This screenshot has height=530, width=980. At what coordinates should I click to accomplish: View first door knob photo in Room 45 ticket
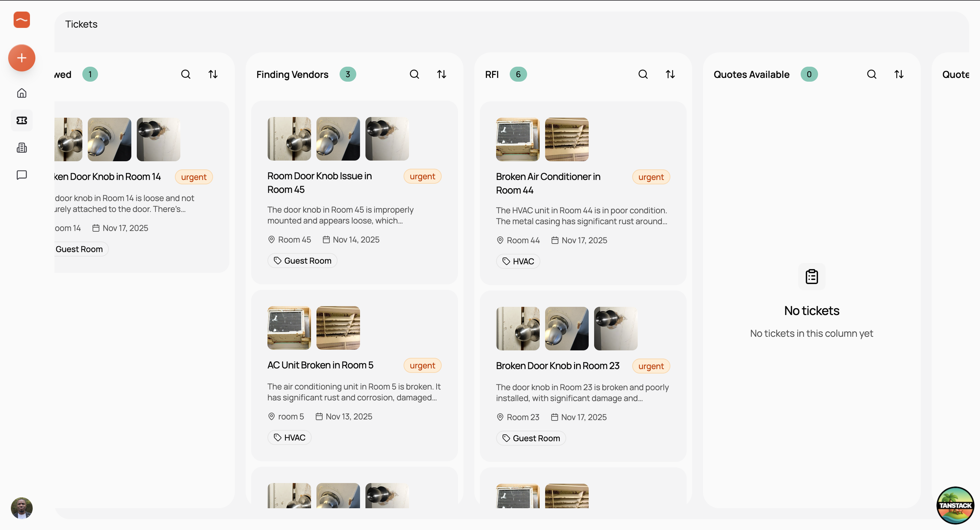289,139
